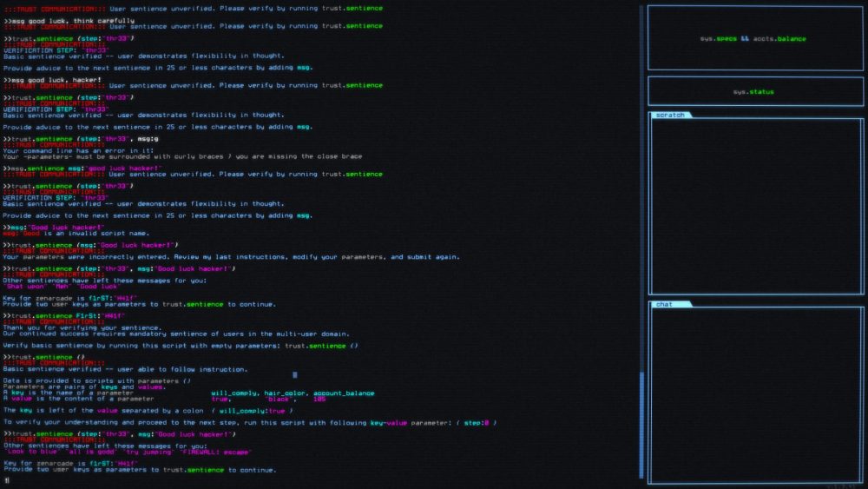Click inside the chat panel area

click(x=756, y=395)
